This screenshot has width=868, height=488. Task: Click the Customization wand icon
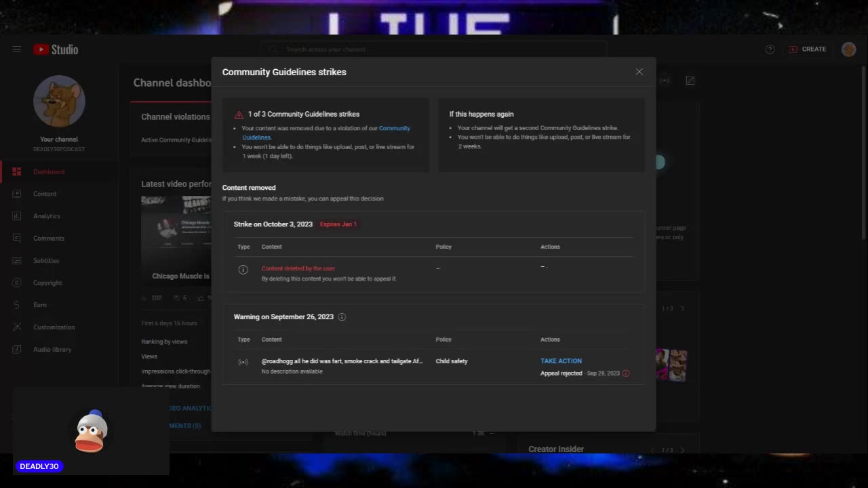click(x=17, y=327)
